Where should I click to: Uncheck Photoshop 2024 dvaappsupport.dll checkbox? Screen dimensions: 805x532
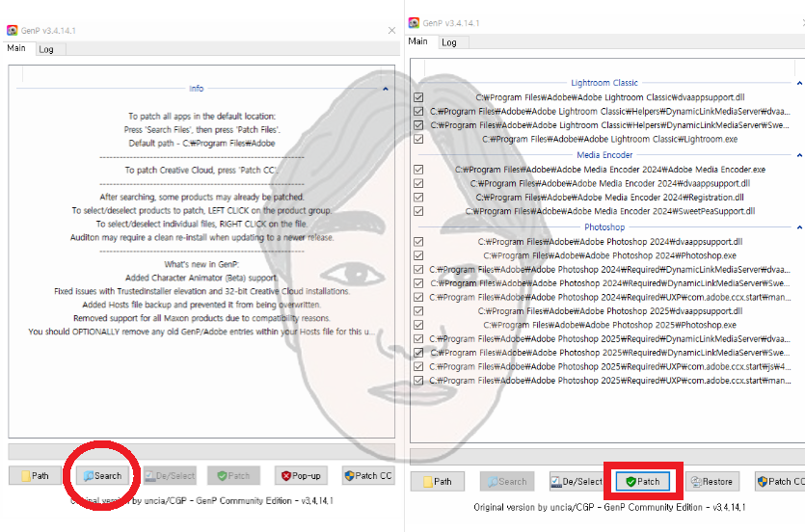coord(418,241)
